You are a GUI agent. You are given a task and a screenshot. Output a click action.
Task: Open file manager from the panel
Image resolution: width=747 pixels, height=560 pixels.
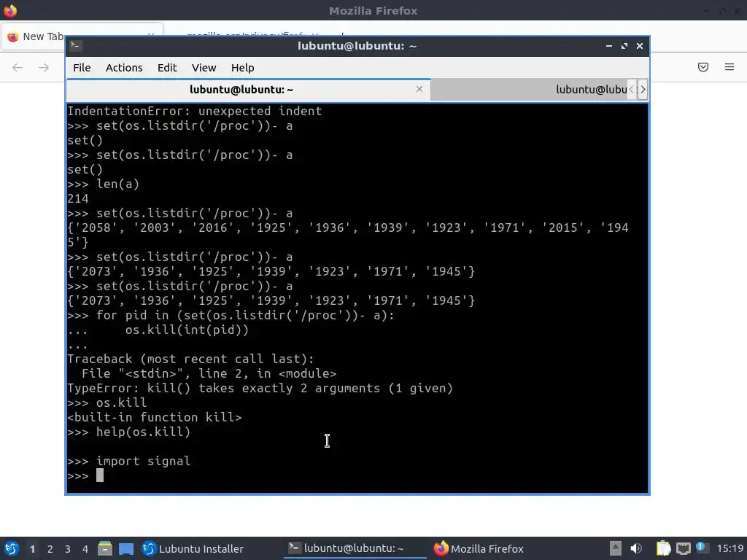pyautogui.click(x=105, y=548)
